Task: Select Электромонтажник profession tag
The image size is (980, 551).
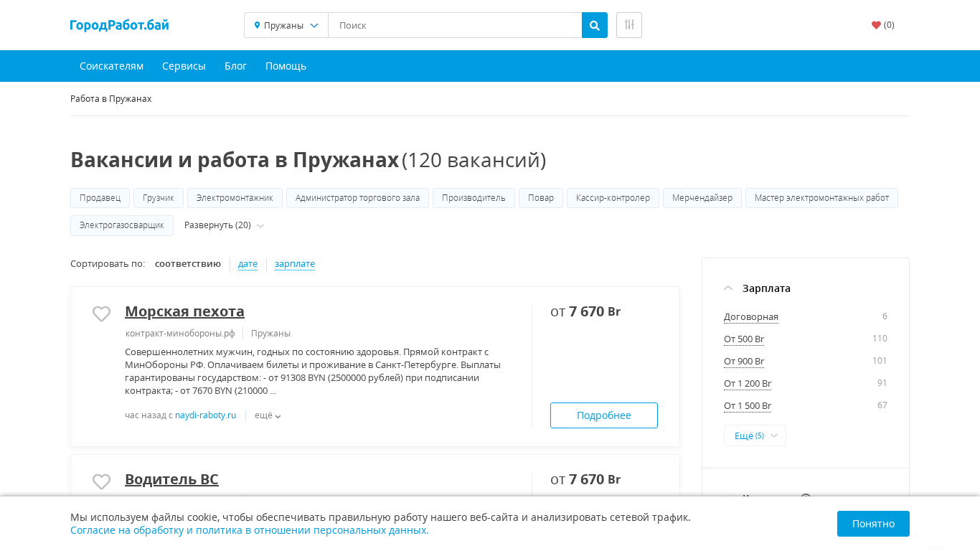Action: (x=235, y=198)
